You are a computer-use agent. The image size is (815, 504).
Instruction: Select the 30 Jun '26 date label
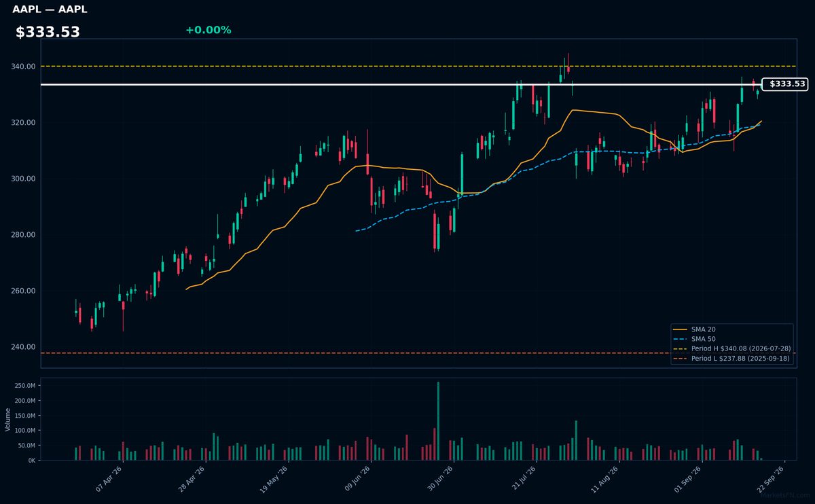(x=440, y=480)
